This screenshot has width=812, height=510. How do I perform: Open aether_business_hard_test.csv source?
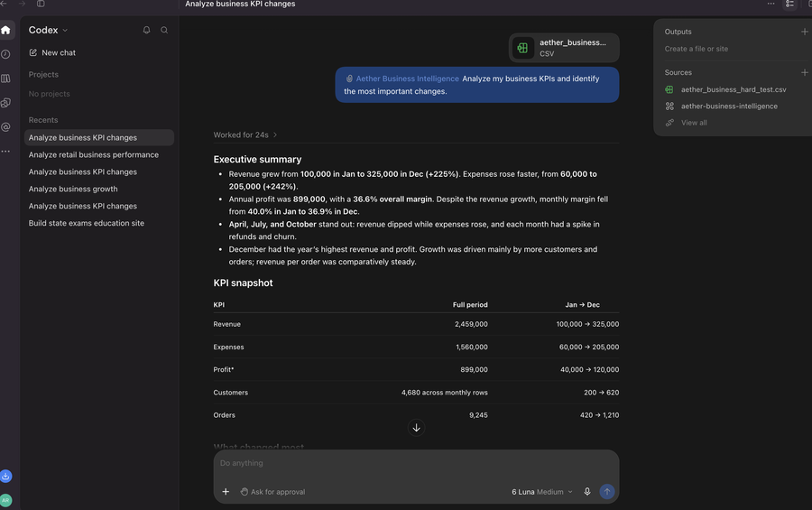(x=734, y=89)
